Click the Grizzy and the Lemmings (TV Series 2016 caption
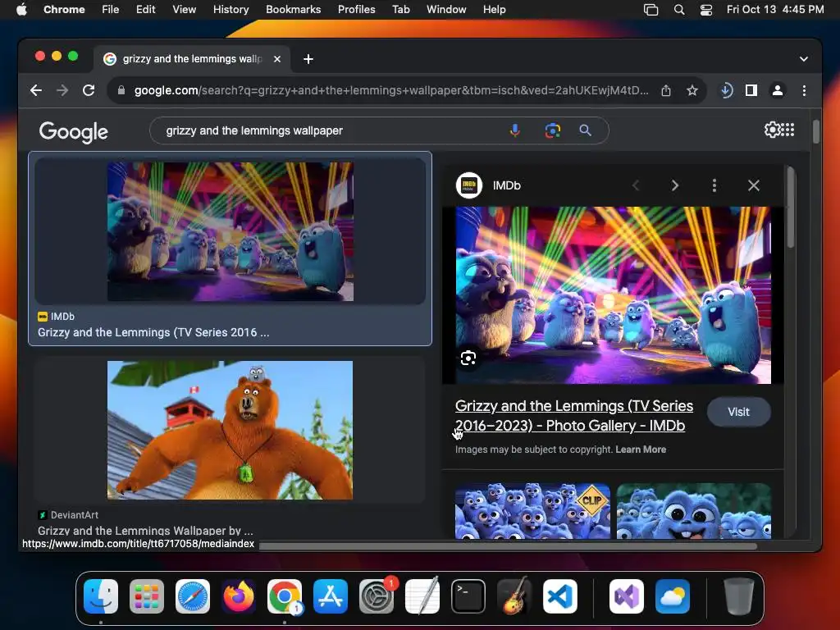 153,333
